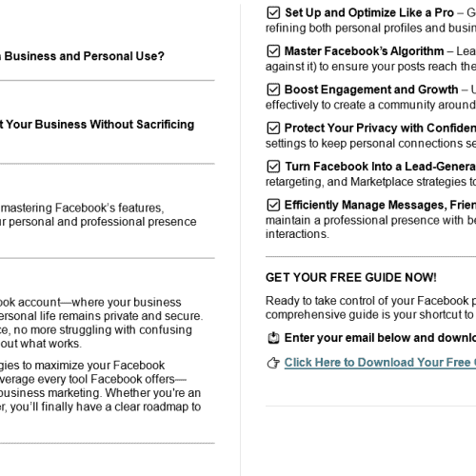Click the paragraph mentioning struggling with confusing
The image size is (476, 476).
click(x=102, y=323)
